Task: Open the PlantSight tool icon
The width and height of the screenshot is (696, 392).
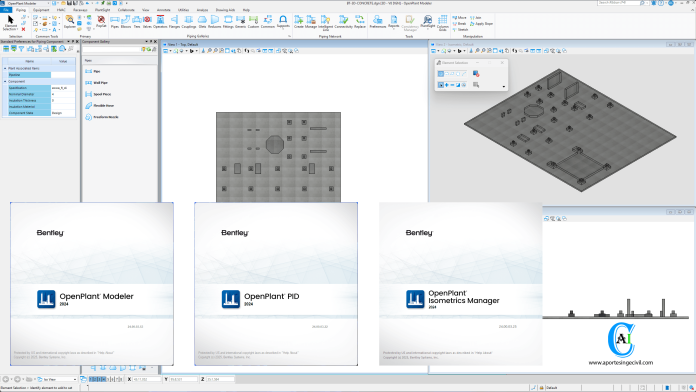Action: tap(427, 21)
